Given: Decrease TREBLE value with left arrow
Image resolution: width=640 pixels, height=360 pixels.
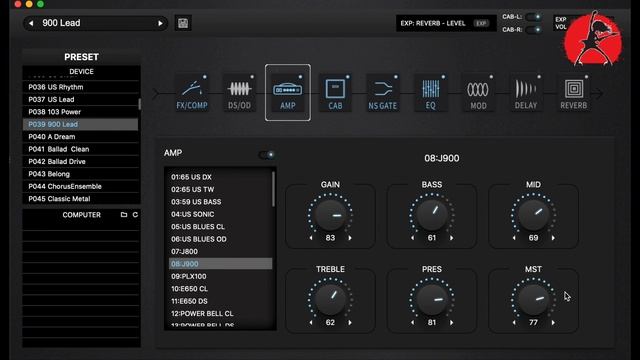Looking at the screenshot, I should (x=311, y=322).
